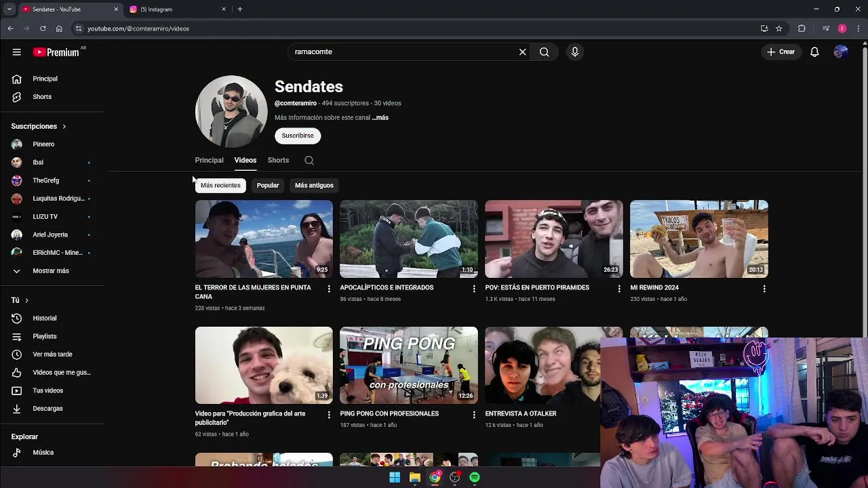This screenshot has height=488, width=868.
Task: Open a new browser tab
Action: (240, 9)
